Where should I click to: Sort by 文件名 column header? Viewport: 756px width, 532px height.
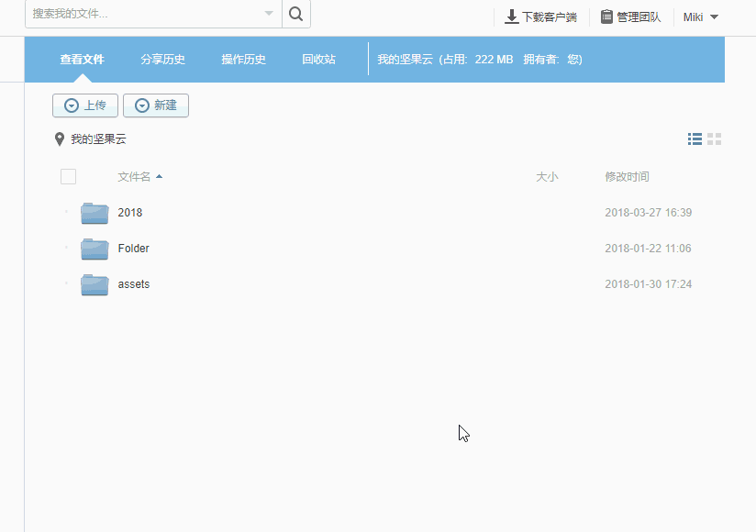[134, 177]
